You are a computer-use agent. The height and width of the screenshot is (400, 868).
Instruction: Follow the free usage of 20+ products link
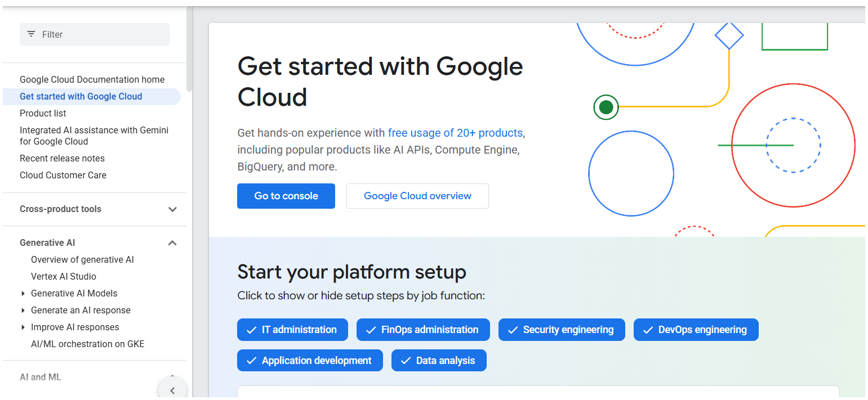coord(455,133)
